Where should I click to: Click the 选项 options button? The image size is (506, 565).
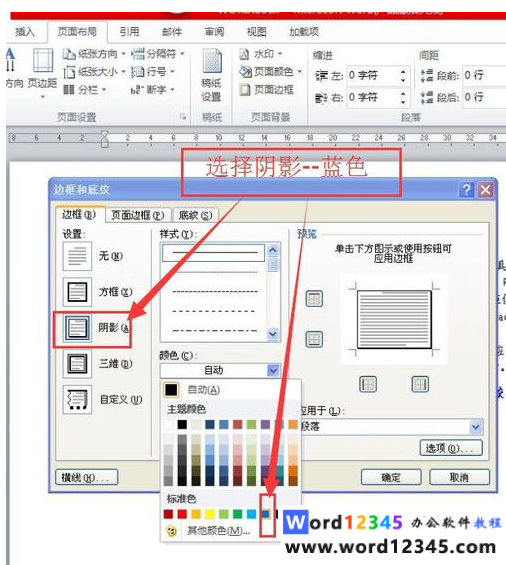pyautogui.click(x=451, y=448)
